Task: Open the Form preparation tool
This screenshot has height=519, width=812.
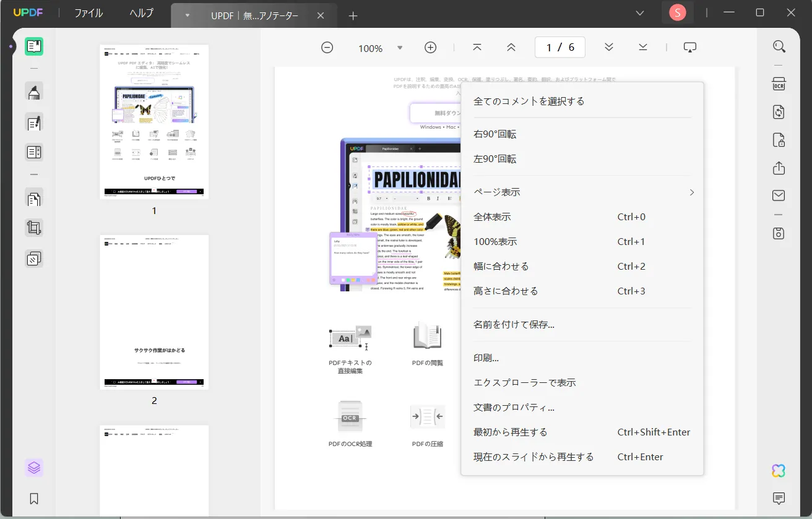Action: coord(34,152)
